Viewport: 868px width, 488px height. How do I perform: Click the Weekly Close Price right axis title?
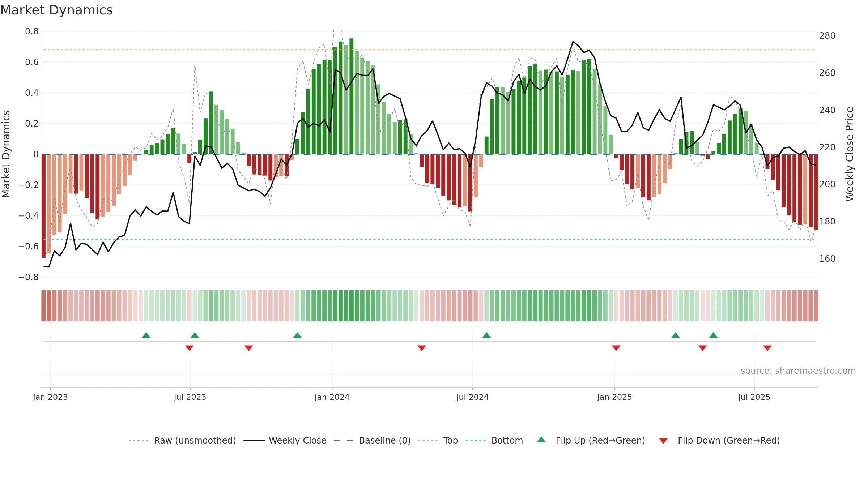(x=850, y=154)
